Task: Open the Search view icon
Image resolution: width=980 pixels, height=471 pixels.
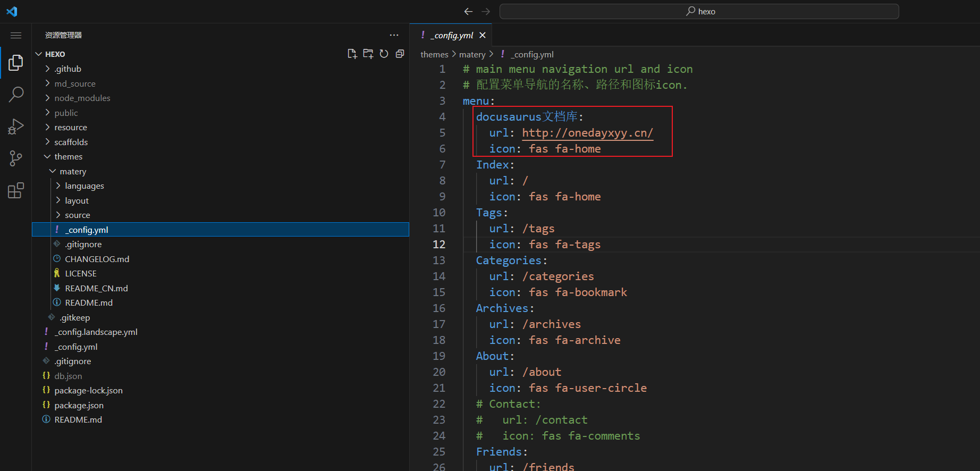Action: (x=16, y=95)
